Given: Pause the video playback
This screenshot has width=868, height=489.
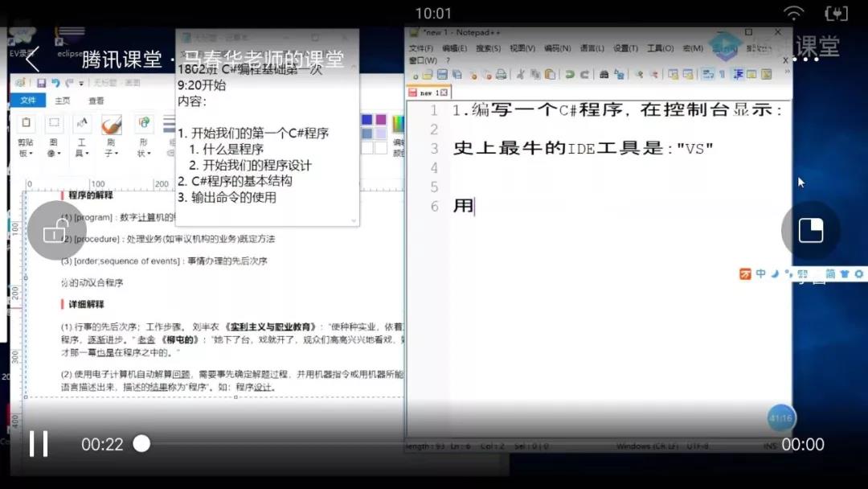Looking at the screenshot, I should point(39,444).
